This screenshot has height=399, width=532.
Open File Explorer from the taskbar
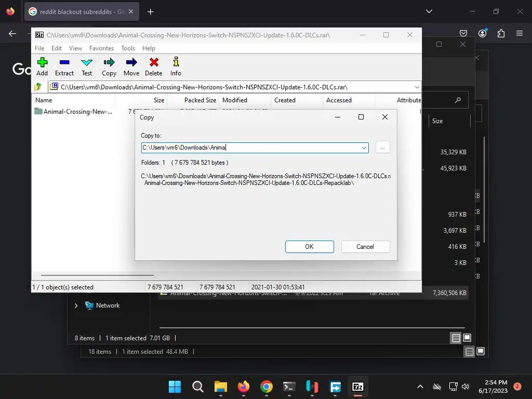(220, 387)
